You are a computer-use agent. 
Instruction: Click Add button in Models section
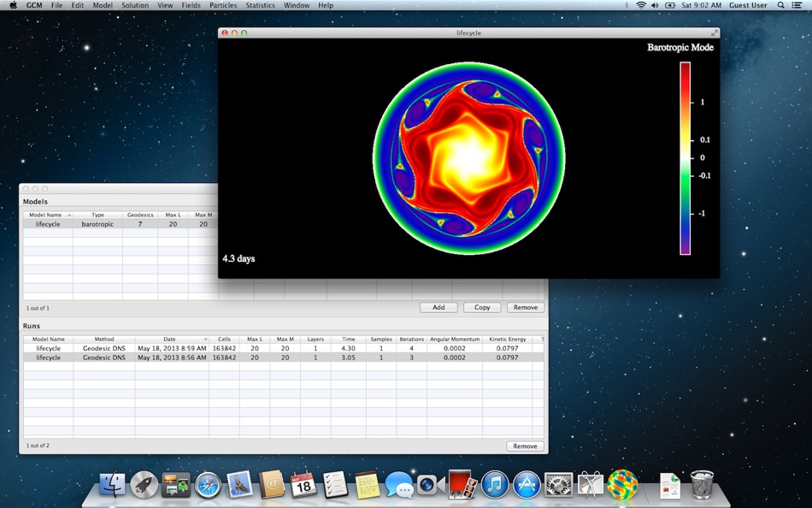438,307
